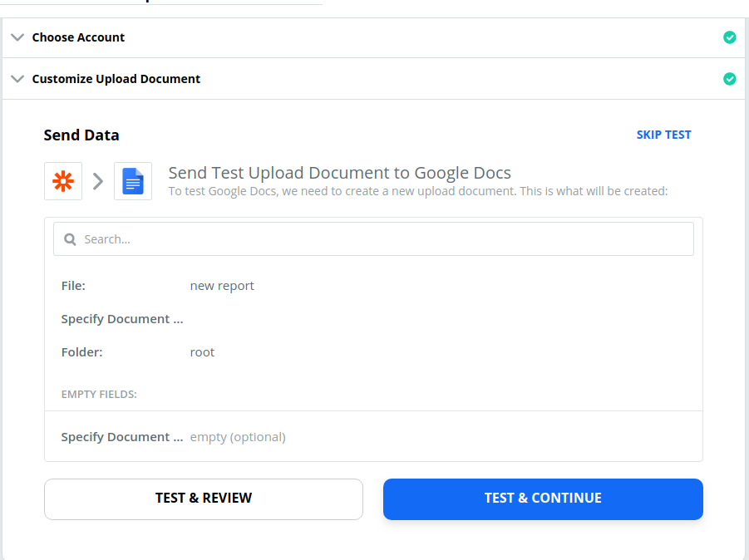
Task: Click the Send Data heading
Action: pyautogui.click(x=81, y=135)
